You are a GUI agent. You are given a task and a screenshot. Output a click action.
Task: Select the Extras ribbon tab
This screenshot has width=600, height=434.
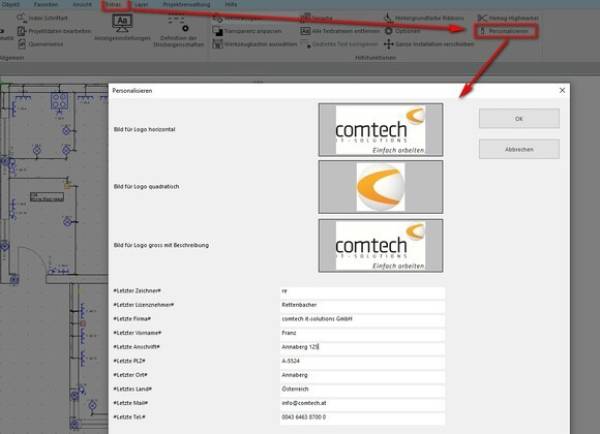113,5
